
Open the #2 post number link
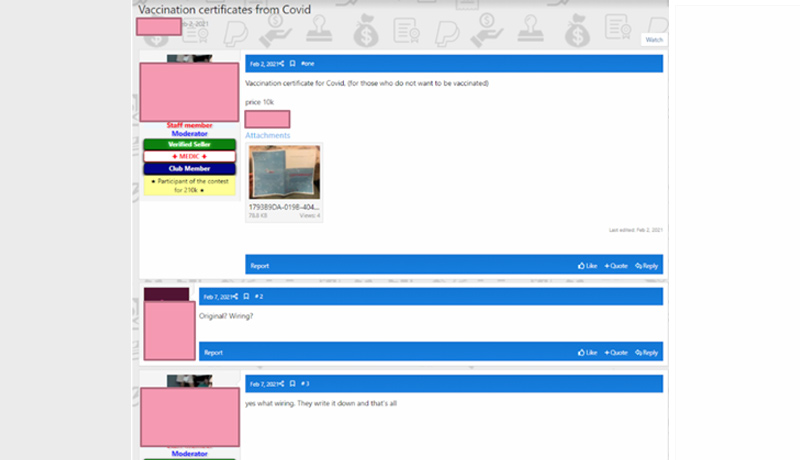coord(259,297)
